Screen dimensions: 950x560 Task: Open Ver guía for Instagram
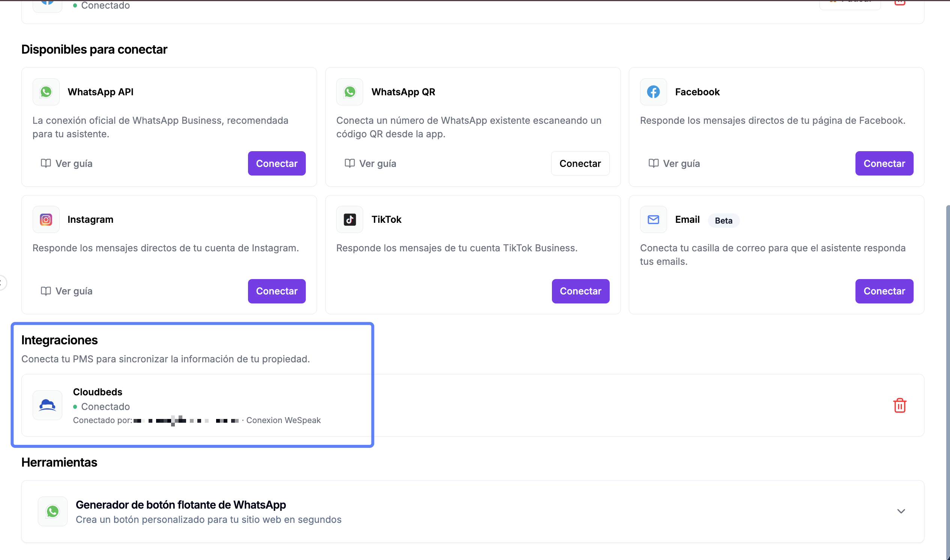66,291
